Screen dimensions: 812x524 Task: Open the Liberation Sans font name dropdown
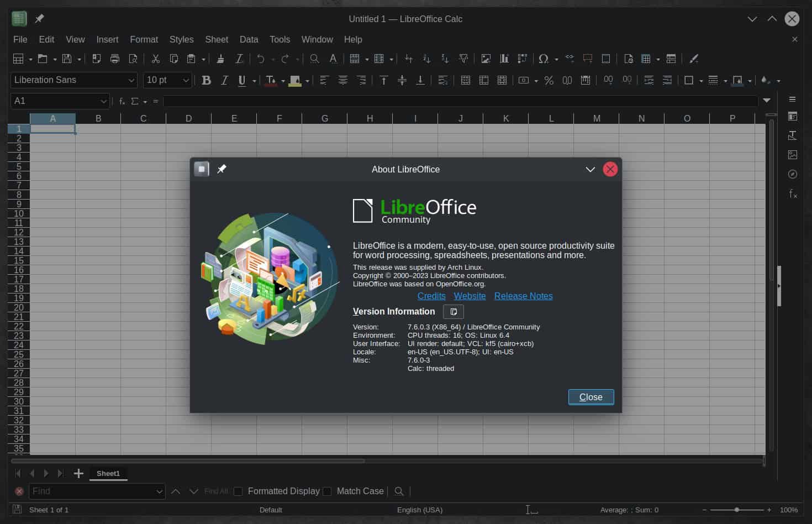click(x=131, y=80)
